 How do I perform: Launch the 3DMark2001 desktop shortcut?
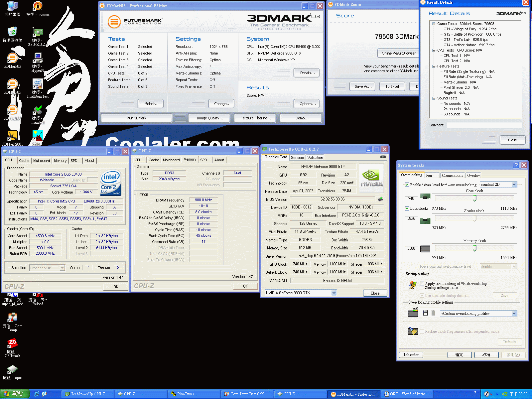(12, 138)
